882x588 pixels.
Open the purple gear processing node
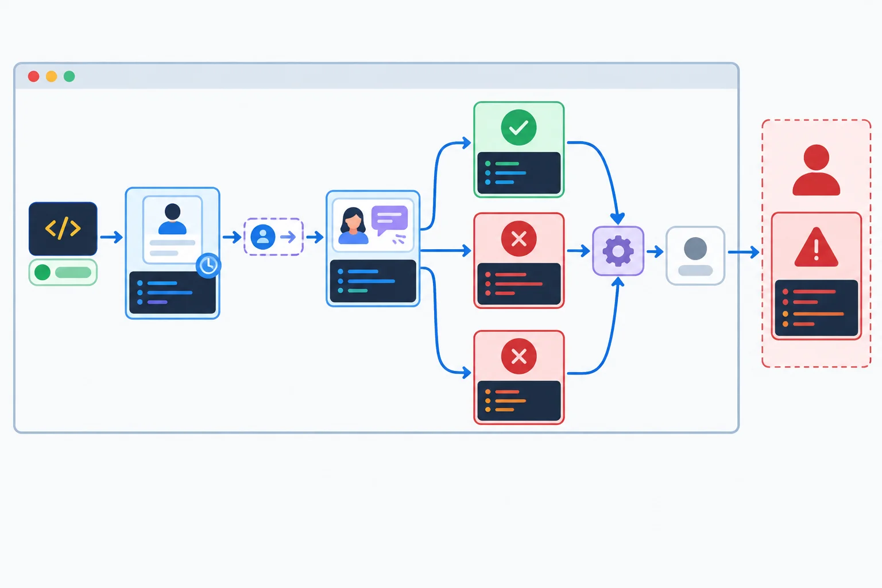tap(618, 251)
